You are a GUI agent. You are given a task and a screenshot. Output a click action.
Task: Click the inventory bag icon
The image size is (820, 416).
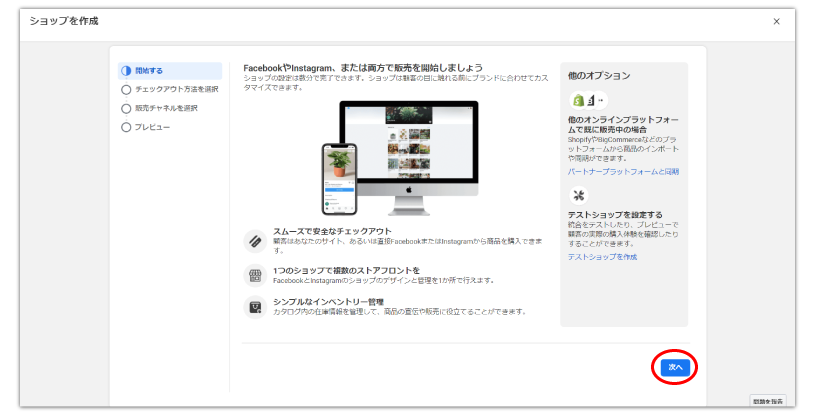click(x=255, y=307)
